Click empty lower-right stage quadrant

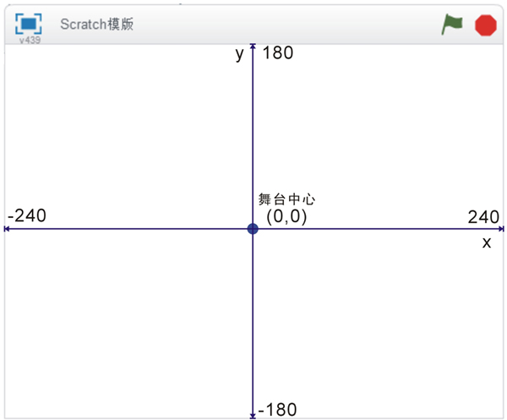coord(378,324)
